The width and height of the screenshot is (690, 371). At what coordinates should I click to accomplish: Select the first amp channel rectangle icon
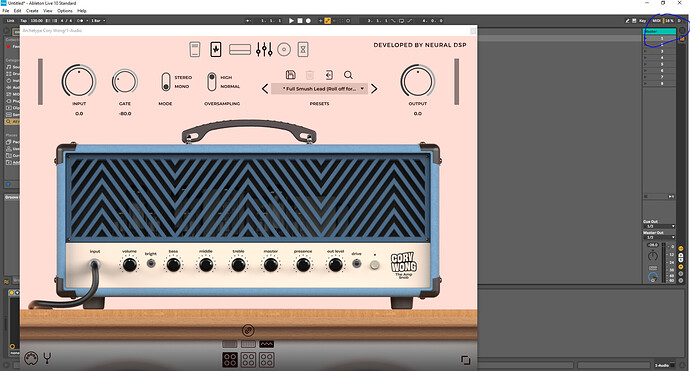[x=229, y=344]
